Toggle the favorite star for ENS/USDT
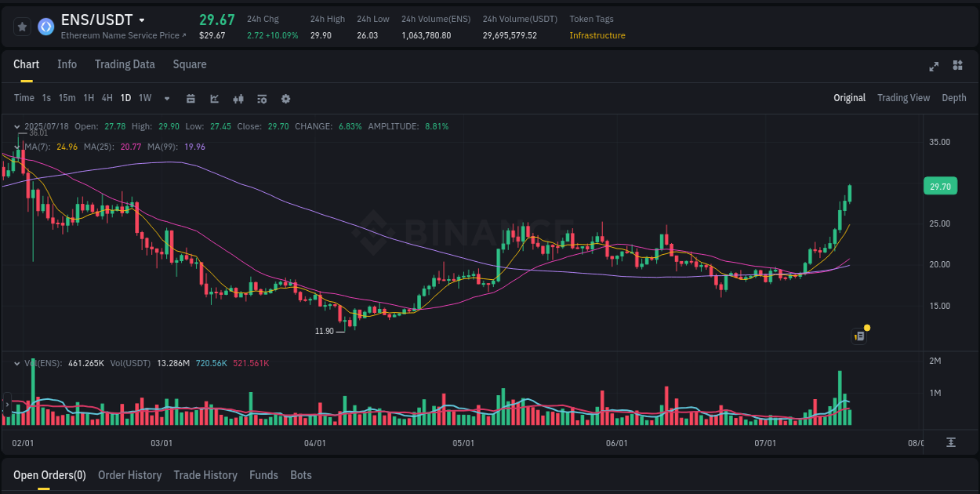Screen dimensions: 980x494 coord(22,26)
